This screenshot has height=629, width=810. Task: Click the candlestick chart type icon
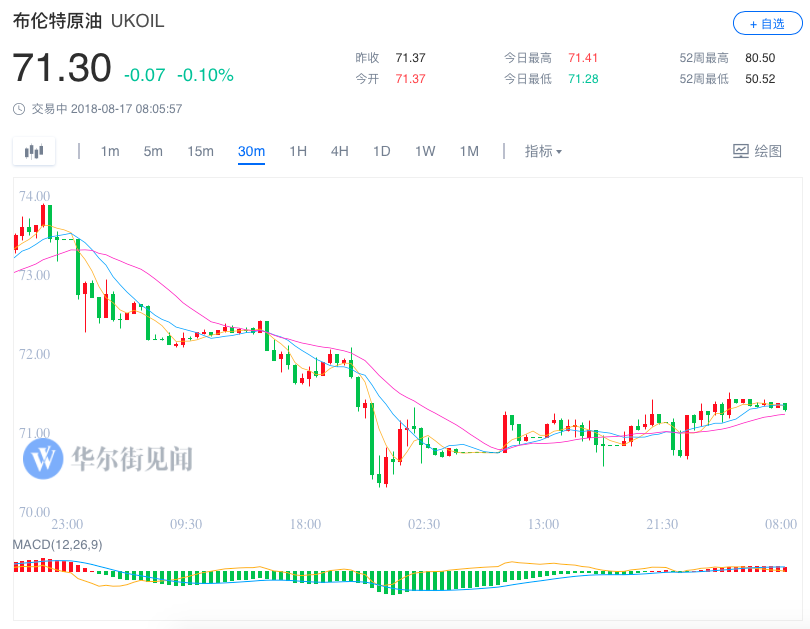[x=34, y=151]
